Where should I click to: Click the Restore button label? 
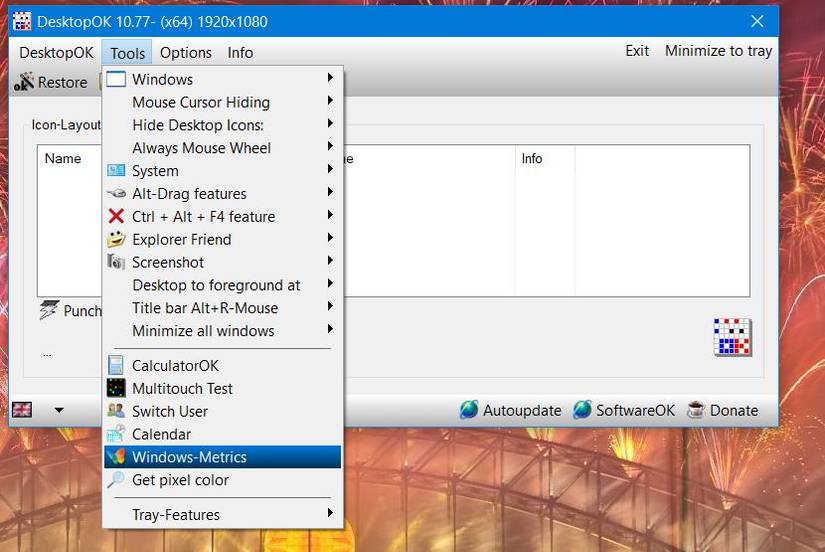(x=63, y=83)
